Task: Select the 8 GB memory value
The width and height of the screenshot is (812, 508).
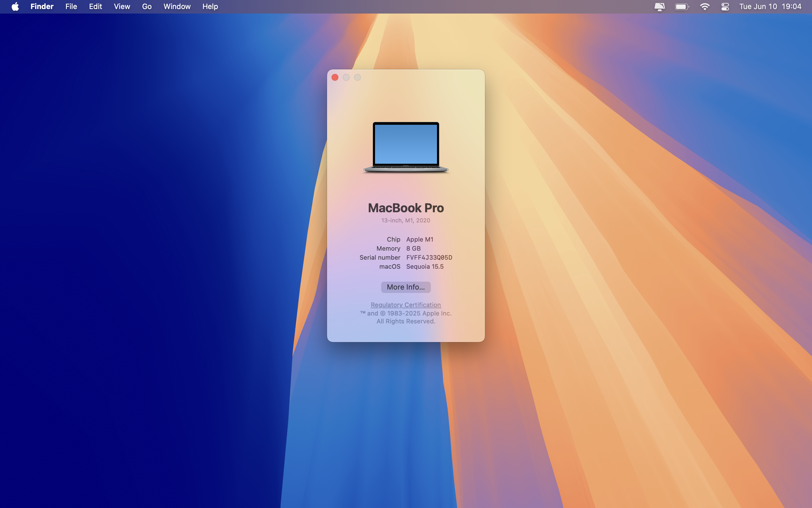Action: (413, 248)
